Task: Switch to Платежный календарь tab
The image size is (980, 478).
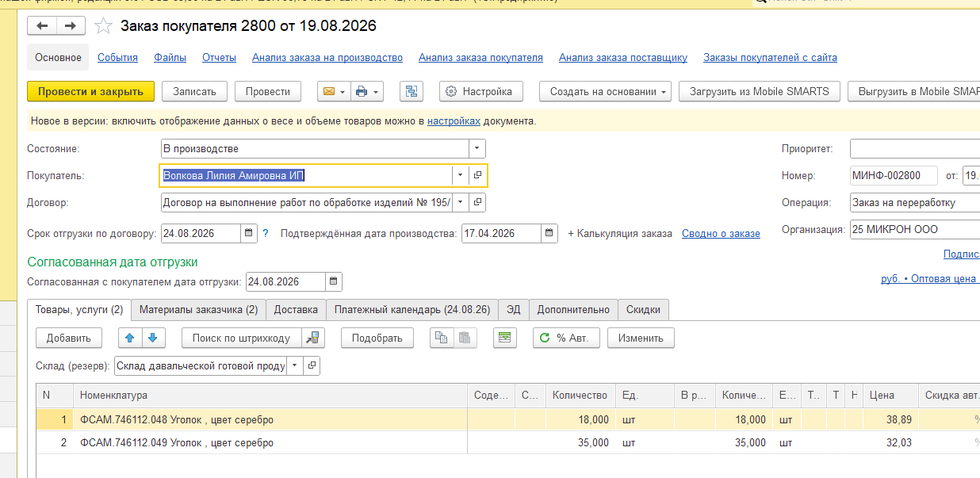Action: (412, 309)
